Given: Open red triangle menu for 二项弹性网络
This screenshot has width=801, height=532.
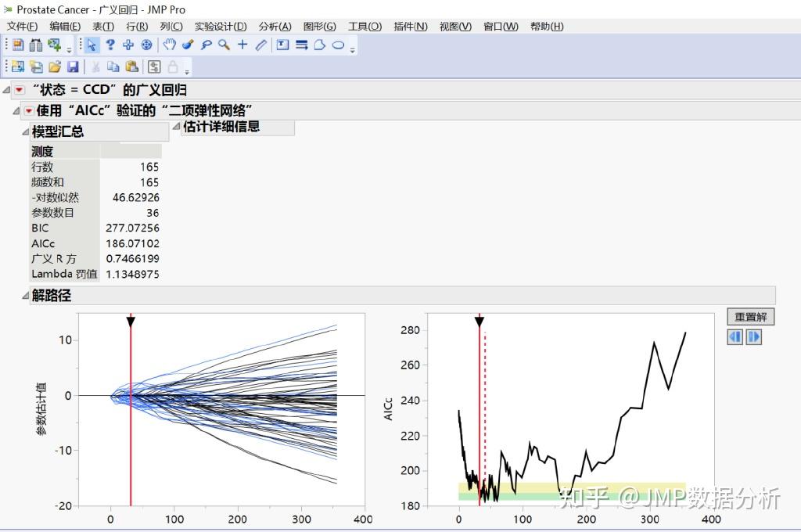Looking at the screenshot, I should click(x=29, y=110).
